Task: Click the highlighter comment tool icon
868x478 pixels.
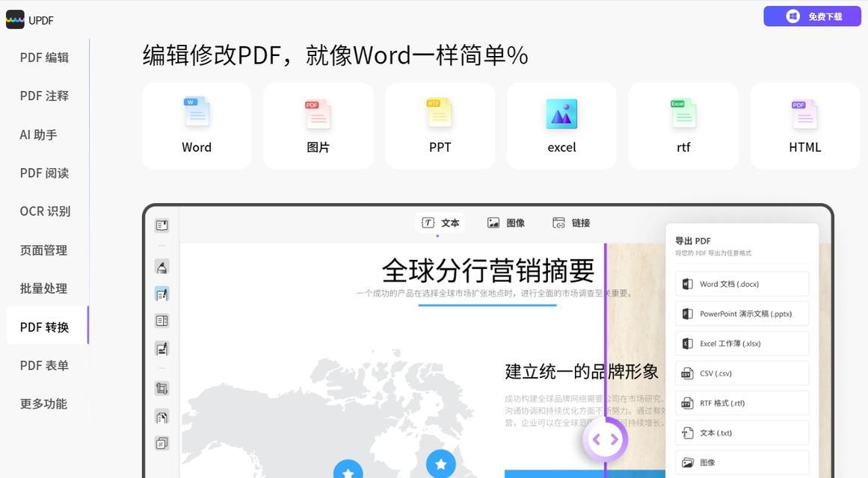Action: pos(161,267)
